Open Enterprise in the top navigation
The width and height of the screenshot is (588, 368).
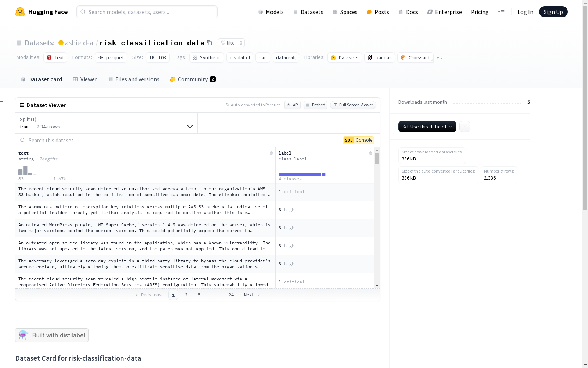(444, 12)
